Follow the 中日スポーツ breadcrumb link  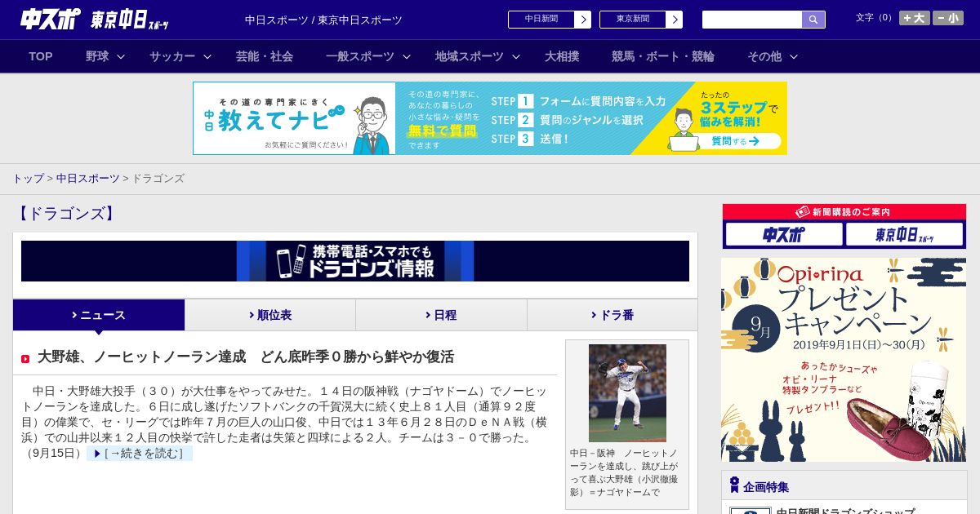87,179
